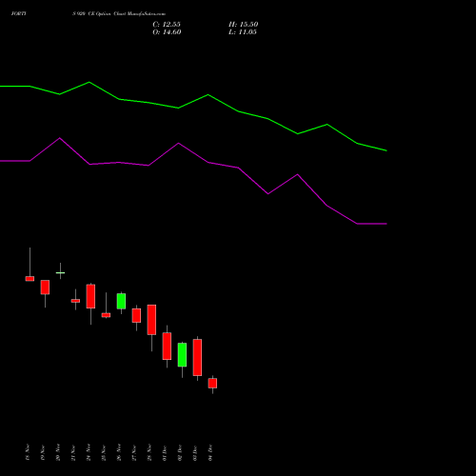Select the 25 Nov date label
The width and height of the screenshot is (476, 476).
click(x=104, y=452)
